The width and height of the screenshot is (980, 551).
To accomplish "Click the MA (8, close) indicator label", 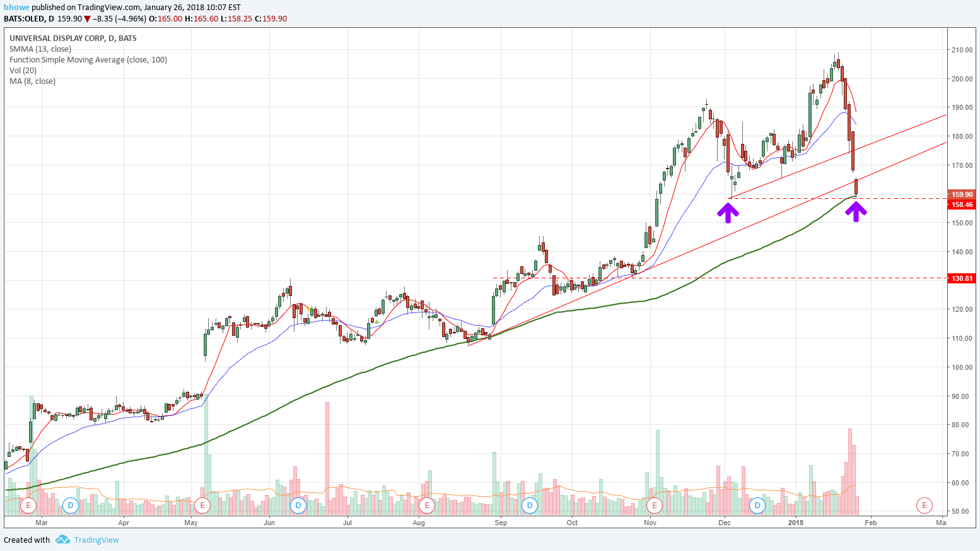I will coord(33,81).
